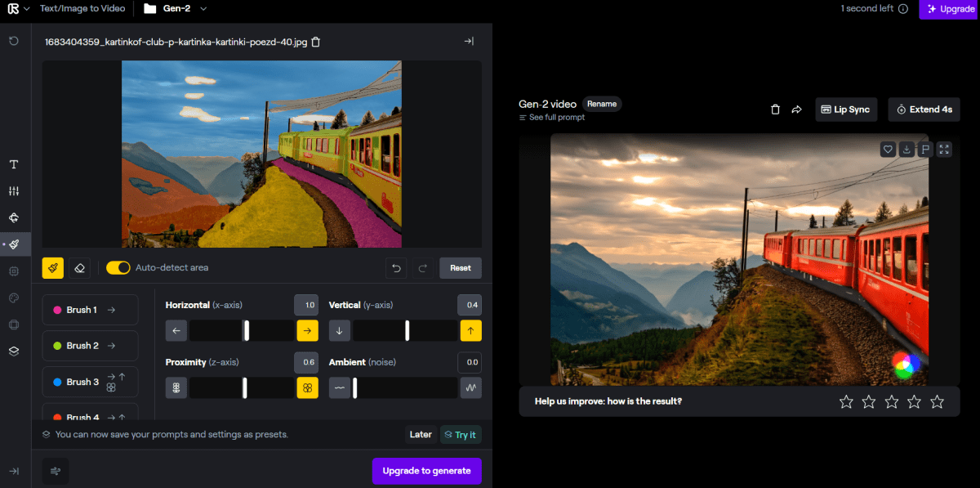Select the eraser tool

click(78, 267)
